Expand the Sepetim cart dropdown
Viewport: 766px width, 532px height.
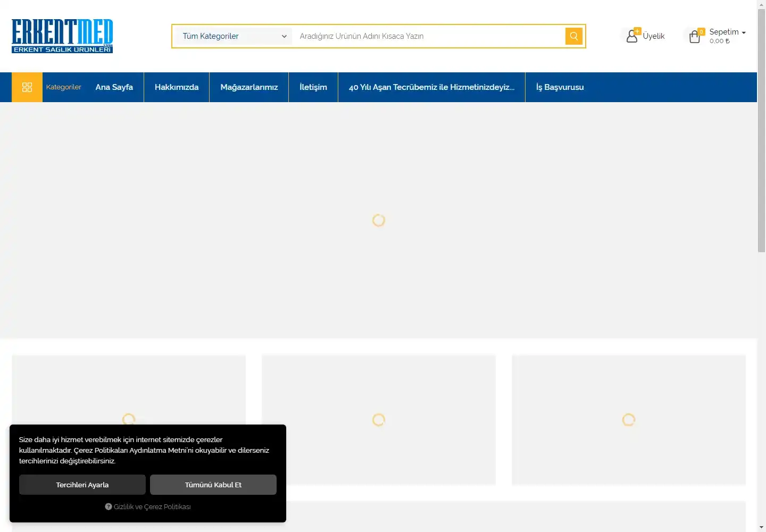click(727, 32)
